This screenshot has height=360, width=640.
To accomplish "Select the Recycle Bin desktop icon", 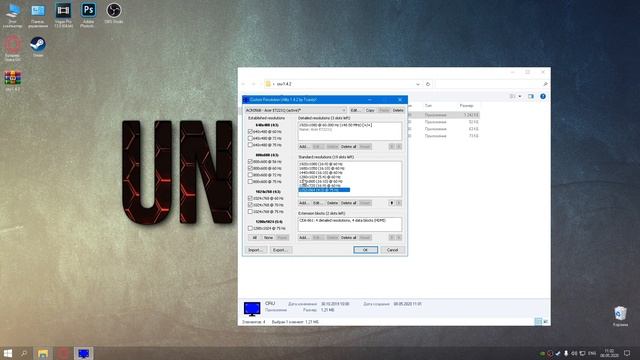I will click(620, 316).
